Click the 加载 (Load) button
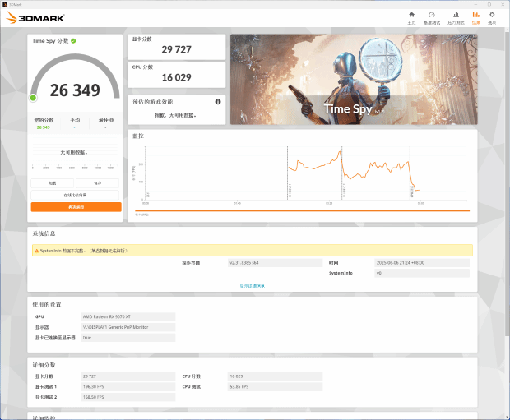The image size is (510, 420). pos(52,183)
